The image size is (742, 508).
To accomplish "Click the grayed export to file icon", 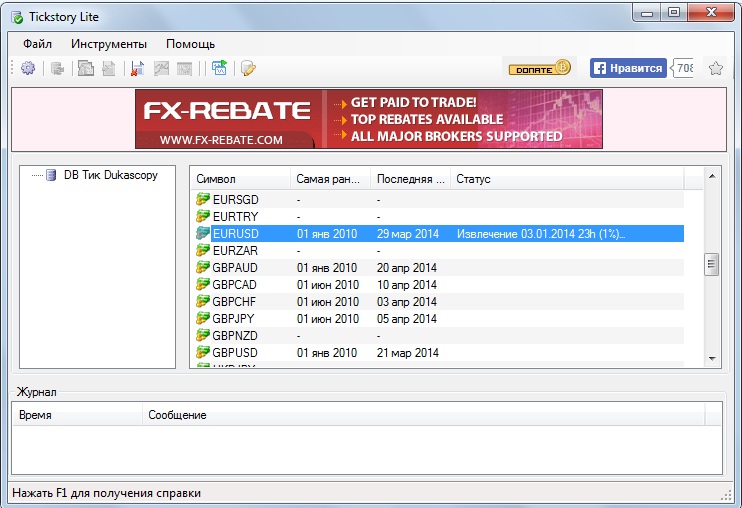I will [x=109, y=69].
